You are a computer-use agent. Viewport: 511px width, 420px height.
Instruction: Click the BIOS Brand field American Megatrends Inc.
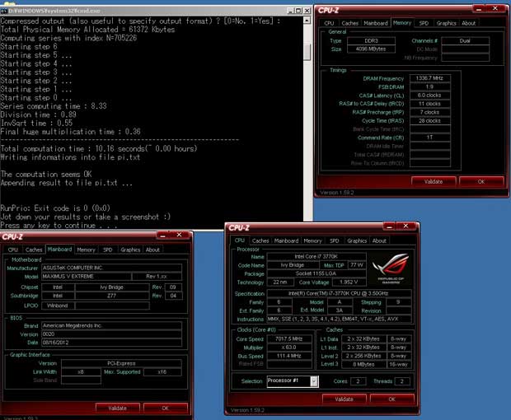tap(112, 325)
